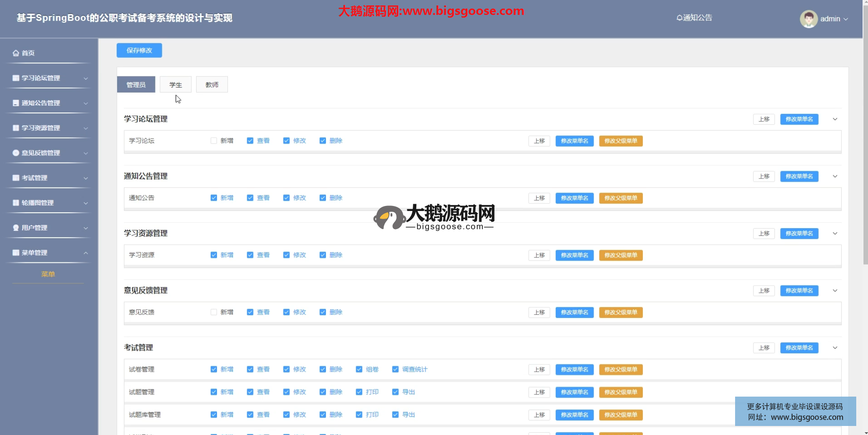This screenshot has height=435, width=868.
Task: Switch to the 学生 role tab
Action: (x=175, y=84)
